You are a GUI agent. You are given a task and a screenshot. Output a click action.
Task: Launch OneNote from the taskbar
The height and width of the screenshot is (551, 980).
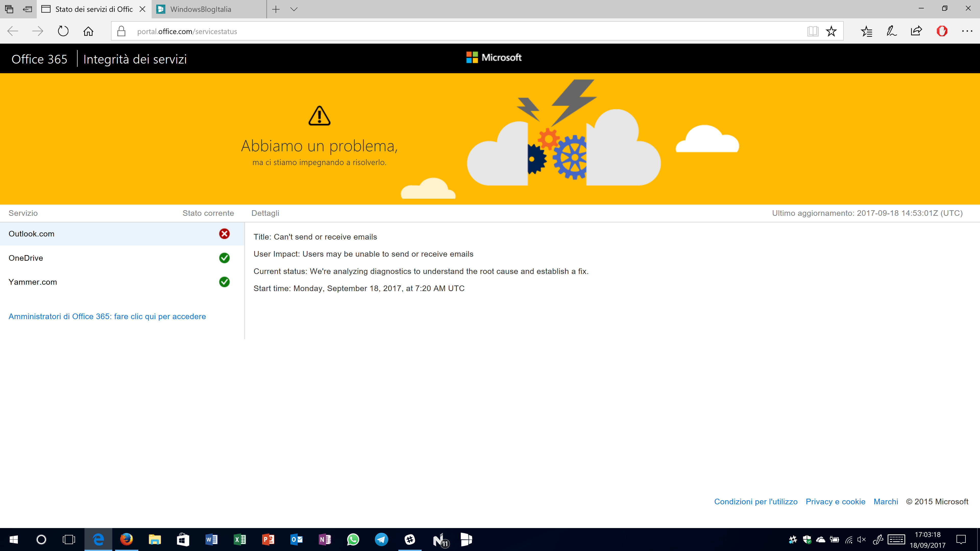click(x=325, y=540)
